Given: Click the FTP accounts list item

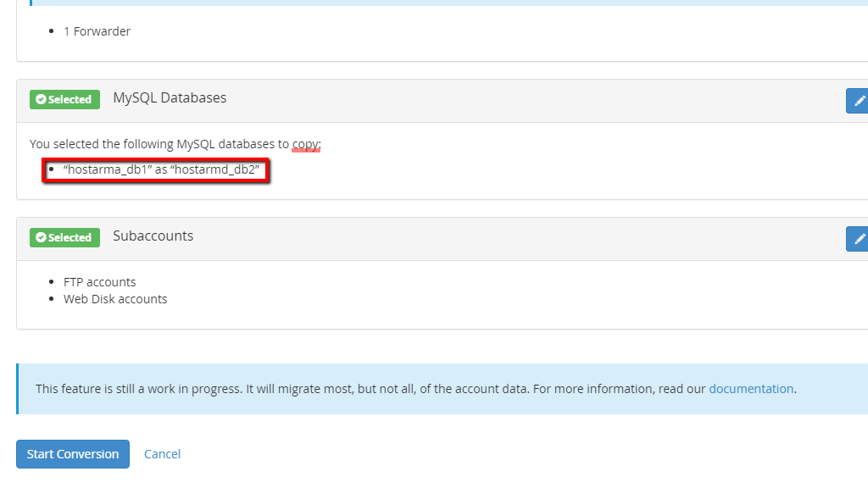Looking at the screenshot, I should [100, 281].
